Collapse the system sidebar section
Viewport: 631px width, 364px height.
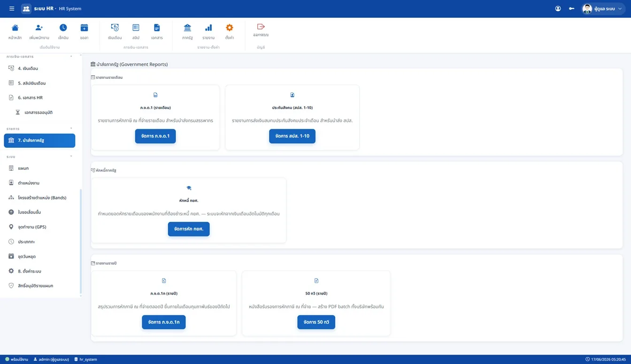click(71, 156)
